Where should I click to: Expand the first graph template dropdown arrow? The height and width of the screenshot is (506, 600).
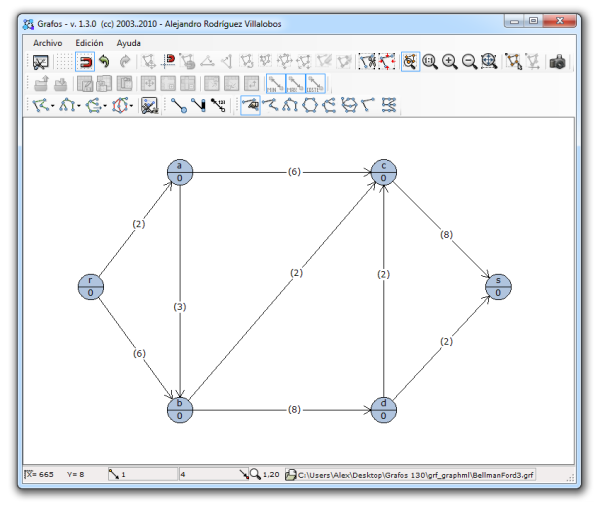(x=52, y=105)
